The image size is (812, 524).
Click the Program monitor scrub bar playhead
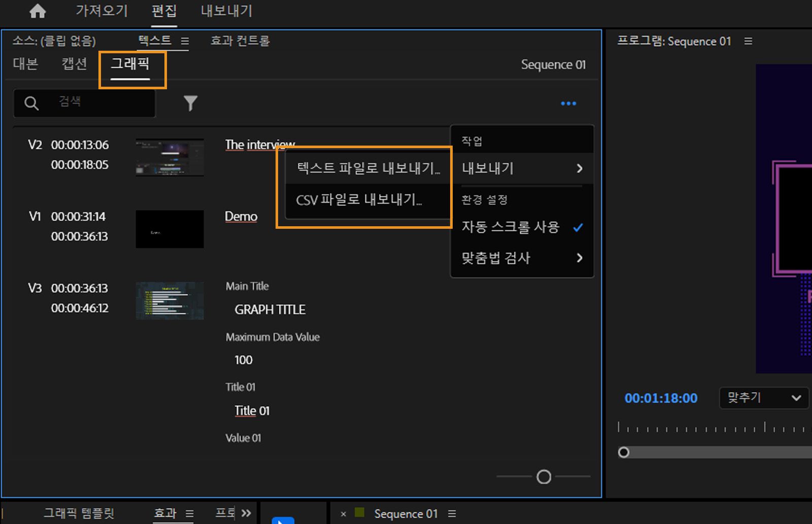tap(624, 452)
